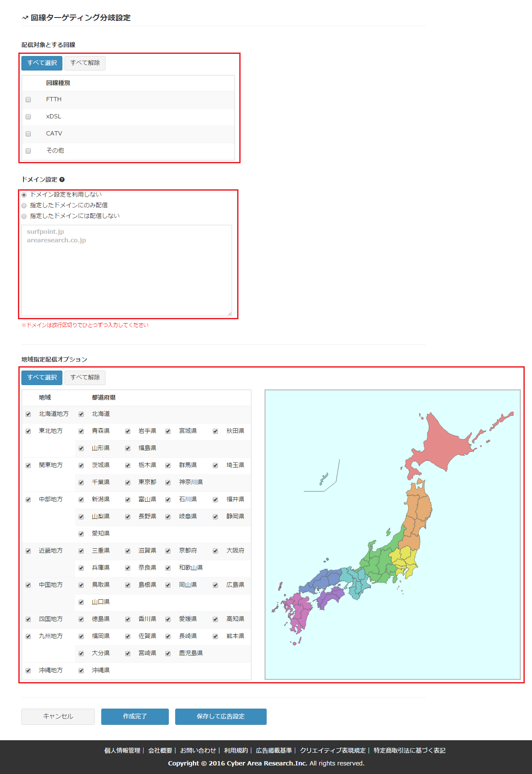The height and width of the screenshot is (774, 532).
Task: Open 利用規約 footer link
Action: coord(236,750)
